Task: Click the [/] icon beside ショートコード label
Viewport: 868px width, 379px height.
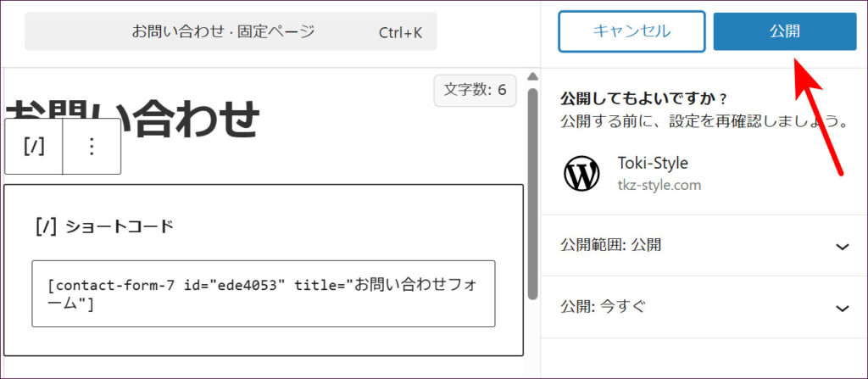Action: coord(46,226)
